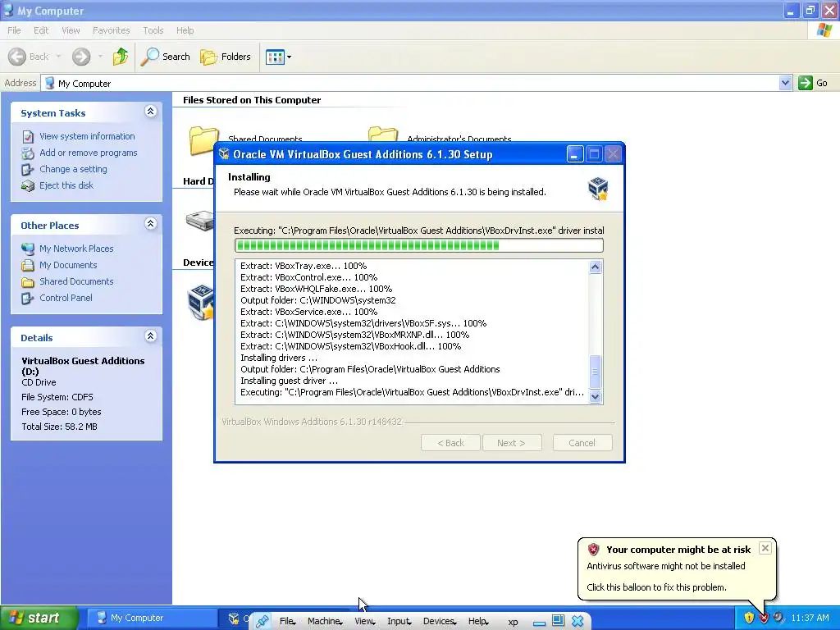Viewport: 840px width, 630px height.
Task: Open the Forward history dropdown arrow
Action: click(x=100, y=57)
